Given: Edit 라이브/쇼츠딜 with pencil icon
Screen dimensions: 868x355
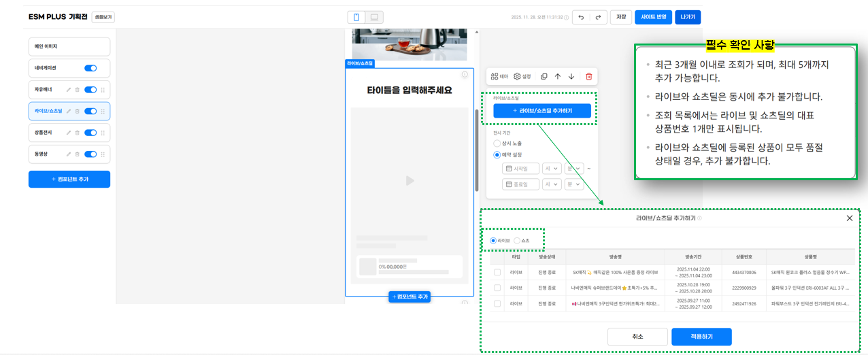Looking at the screenshot, I should pyautogui.click(x=69, y=111).
